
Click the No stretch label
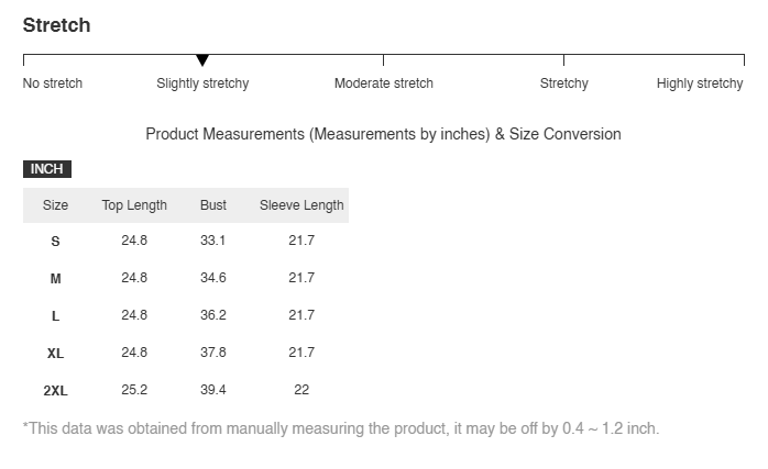(x=52, y=84)
